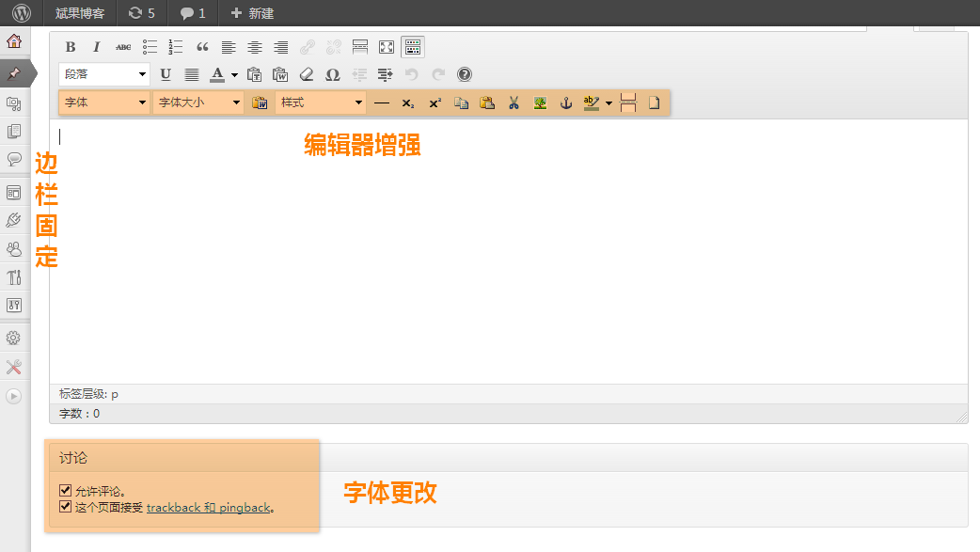
Task: Open the gear icon in sidebar
Action: tap(14, 339)
